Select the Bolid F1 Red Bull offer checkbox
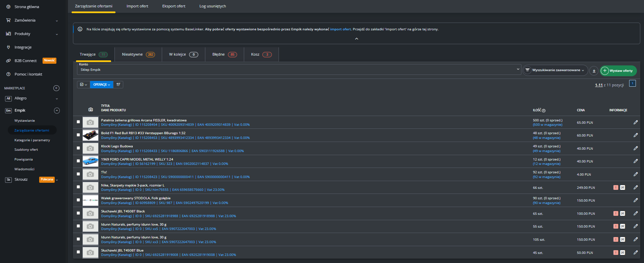The image size is (644, 263). pyautogui.click(x=78, y=135)
